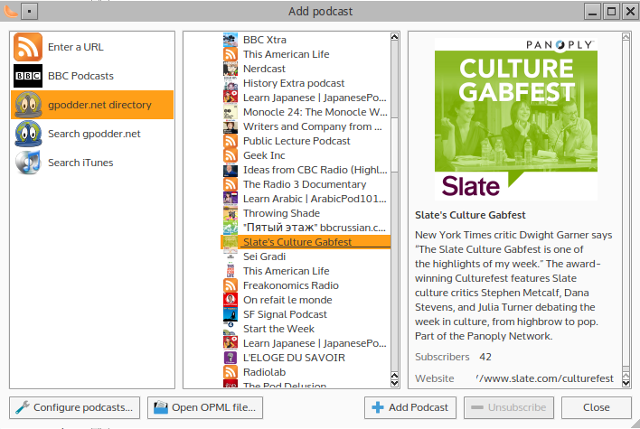The width and height of the screenshot is (640, 429).
Task: Click the RSS icon next to Public Lecture Podcast
Action: (x=230, y=141)
